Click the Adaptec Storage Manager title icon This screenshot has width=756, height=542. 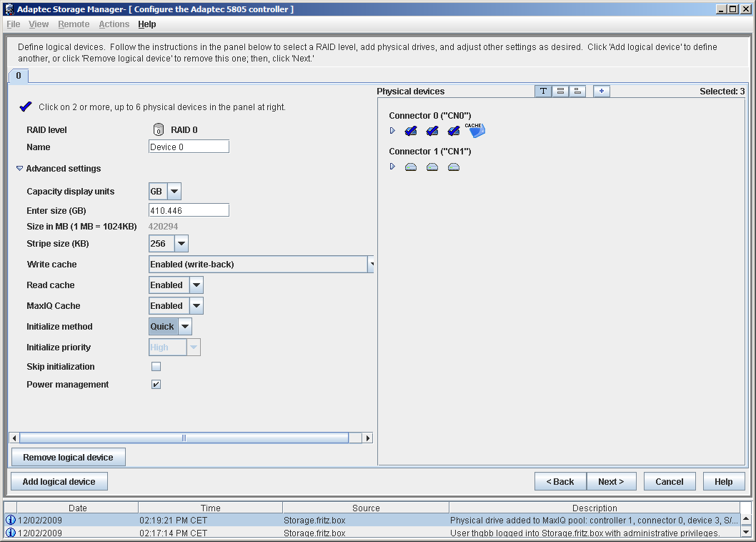click(x=9, y=9)
